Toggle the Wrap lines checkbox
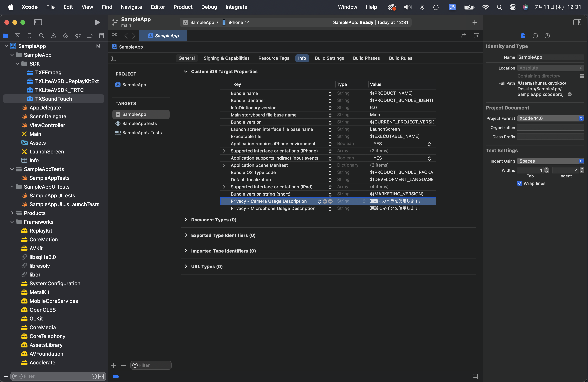 [519, 183]
